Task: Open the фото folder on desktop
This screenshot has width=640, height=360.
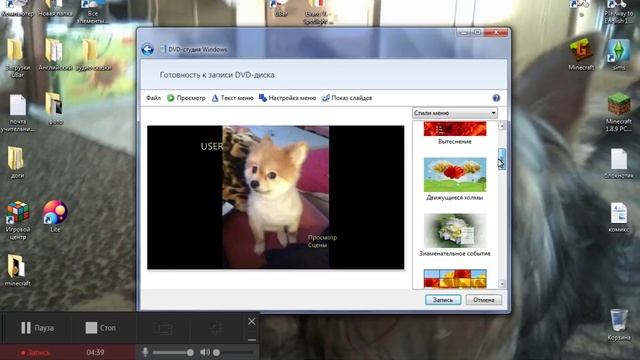Action: (55, 108)
